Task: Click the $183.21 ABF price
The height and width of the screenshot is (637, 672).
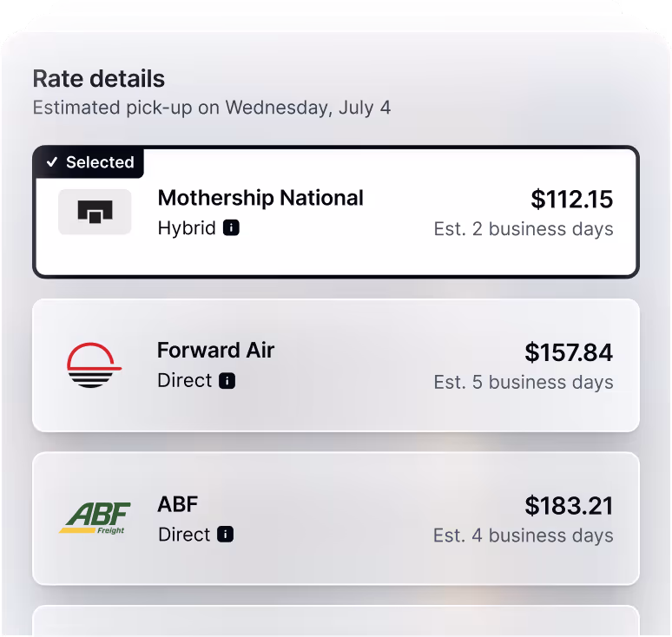Action: 569,505
